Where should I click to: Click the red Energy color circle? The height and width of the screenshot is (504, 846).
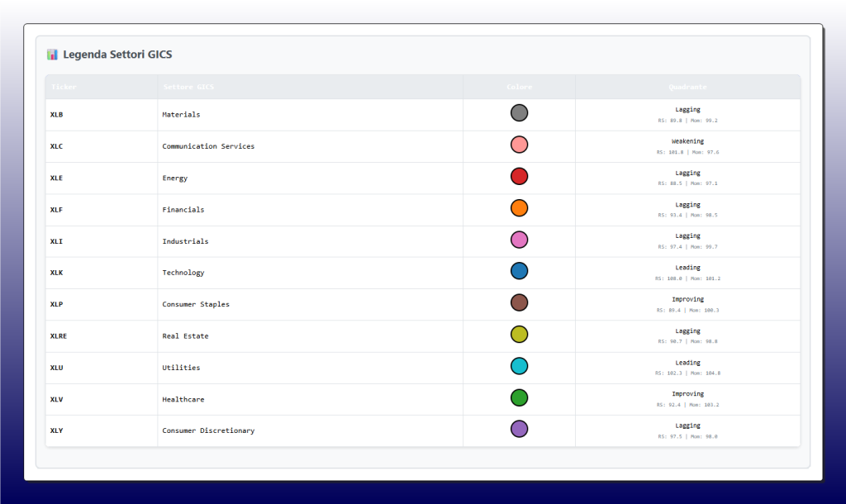tap(519, 176)
